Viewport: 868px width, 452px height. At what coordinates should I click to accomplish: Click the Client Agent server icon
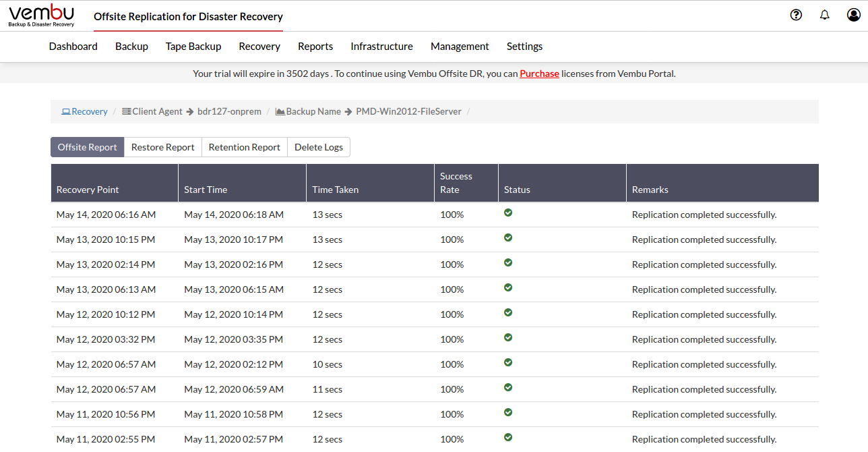[126, 111]
